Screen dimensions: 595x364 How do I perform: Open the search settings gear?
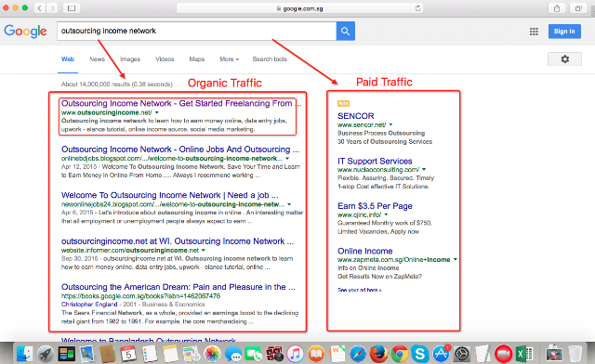(x=564, y=59)
